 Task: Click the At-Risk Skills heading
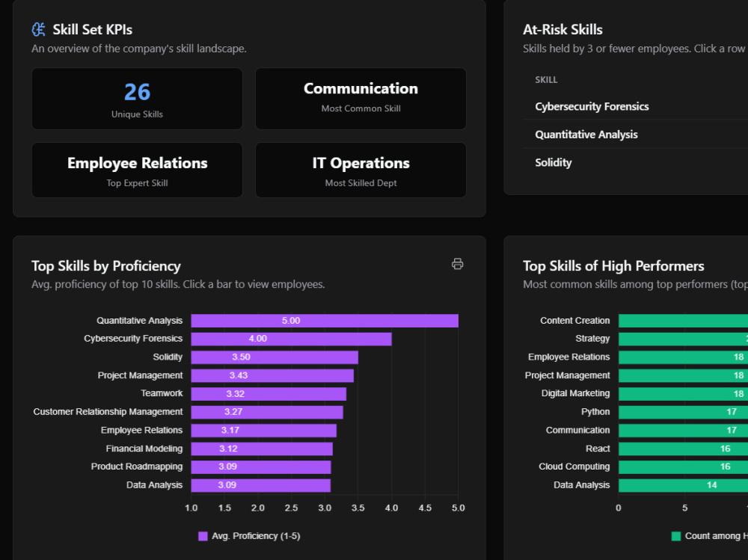point(562,30)
